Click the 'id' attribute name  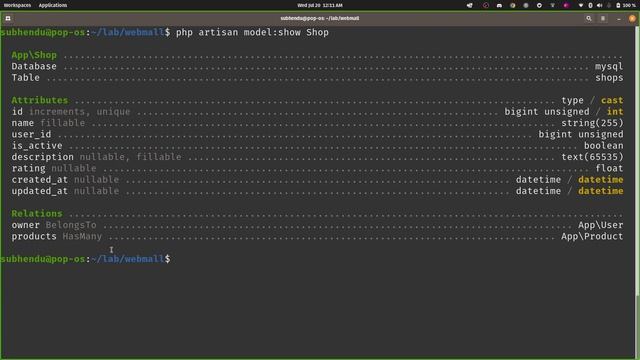point(17,111)
